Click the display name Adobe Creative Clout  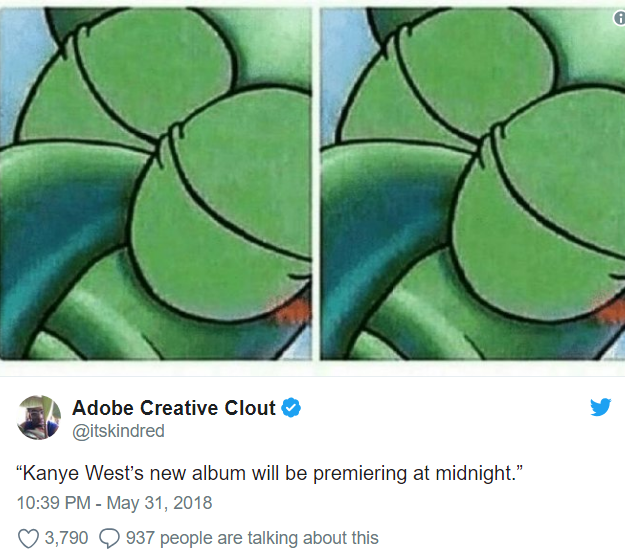174,407
